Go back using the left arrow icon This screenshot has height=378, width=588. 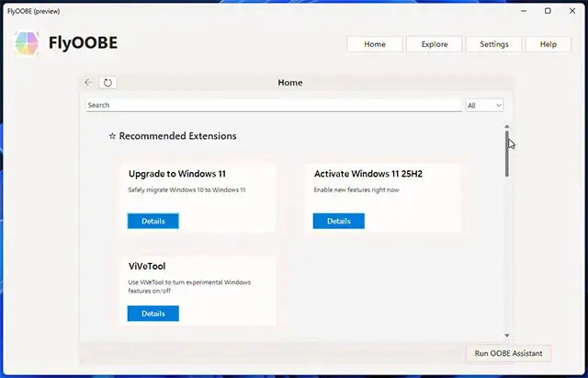(x=88, y=83)
